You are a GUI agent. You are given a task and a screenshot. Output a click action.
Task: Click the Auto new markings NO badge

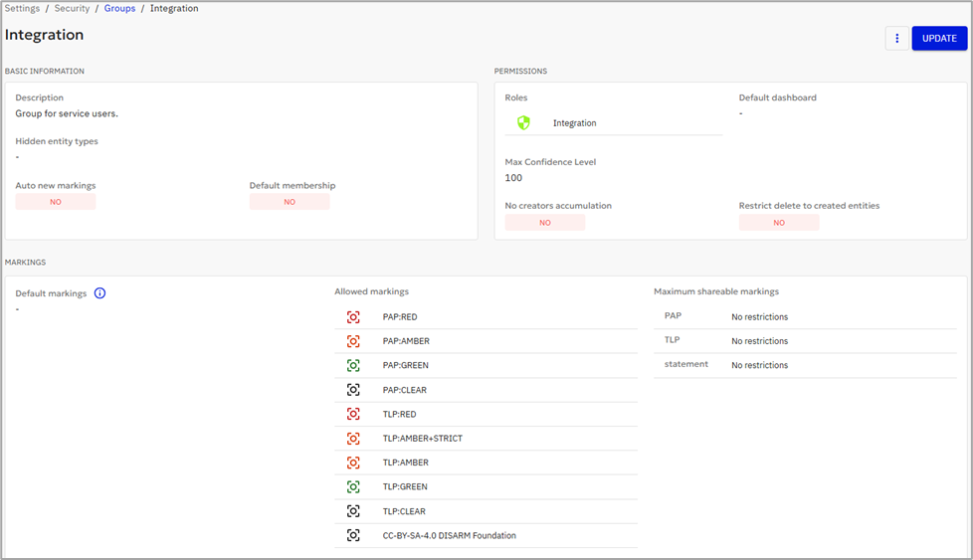point(56,202)
